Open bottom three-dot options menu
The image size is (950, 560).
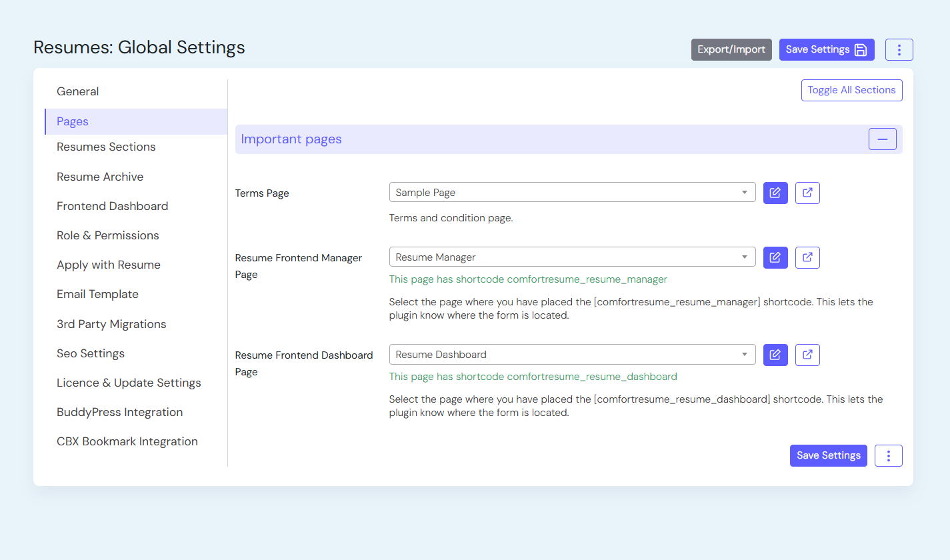click(888, 455)
